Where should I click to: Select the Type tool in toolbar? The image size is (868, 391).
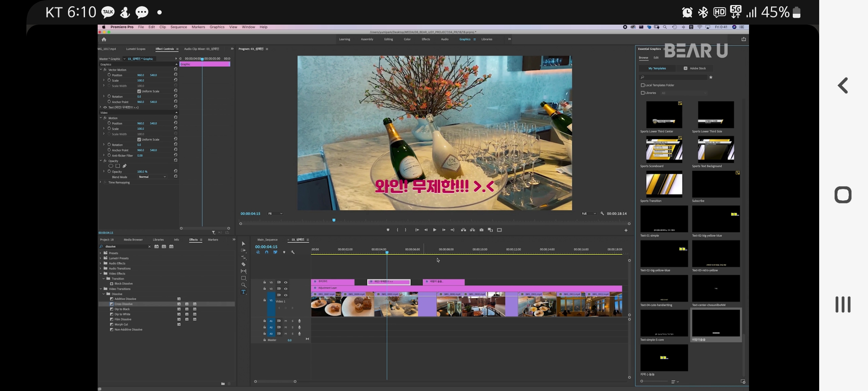(243, 292)
